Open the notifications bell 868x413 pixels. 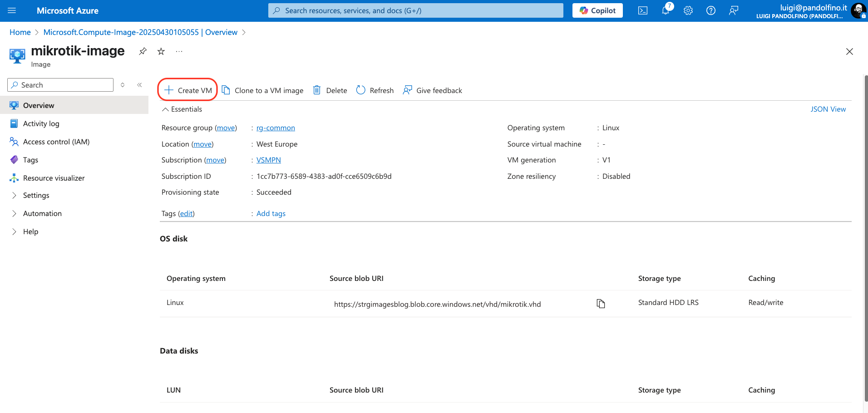coord(666,10)
